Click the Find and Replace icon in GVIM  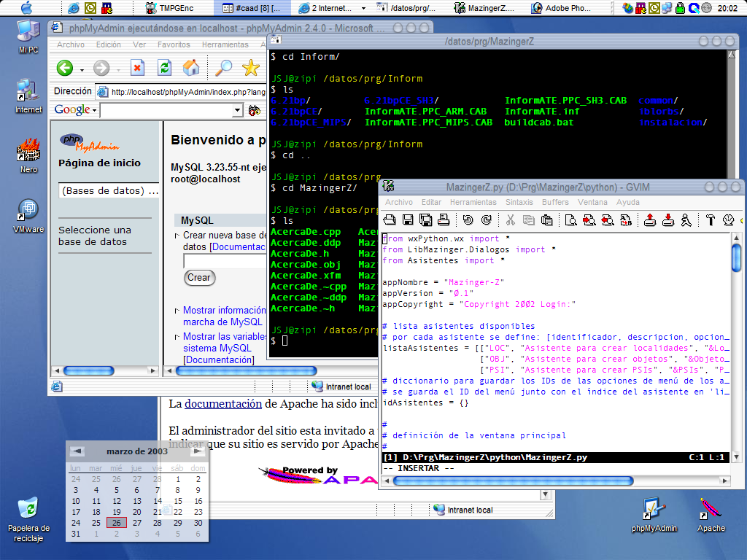click(x=625, y=219)
